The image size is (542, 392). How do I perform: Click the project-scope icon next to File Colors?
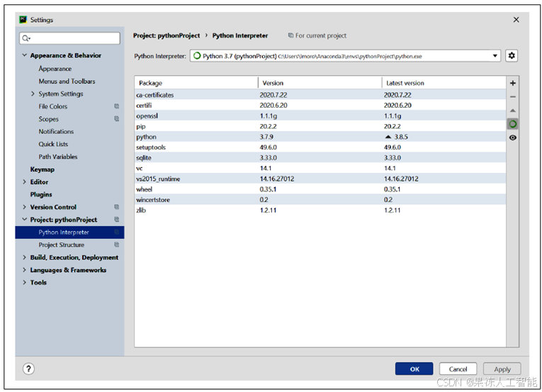pos(117,106)
